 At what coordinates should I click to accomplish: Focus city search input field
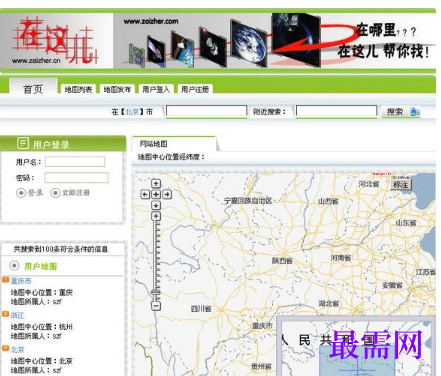click(206, 111)
